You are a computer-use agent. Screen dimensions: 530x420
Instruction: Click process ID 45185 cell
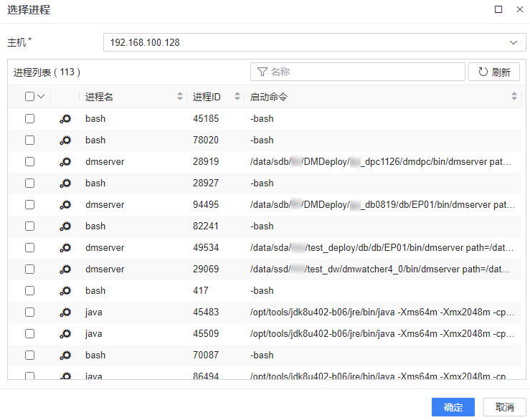[206, 118]
